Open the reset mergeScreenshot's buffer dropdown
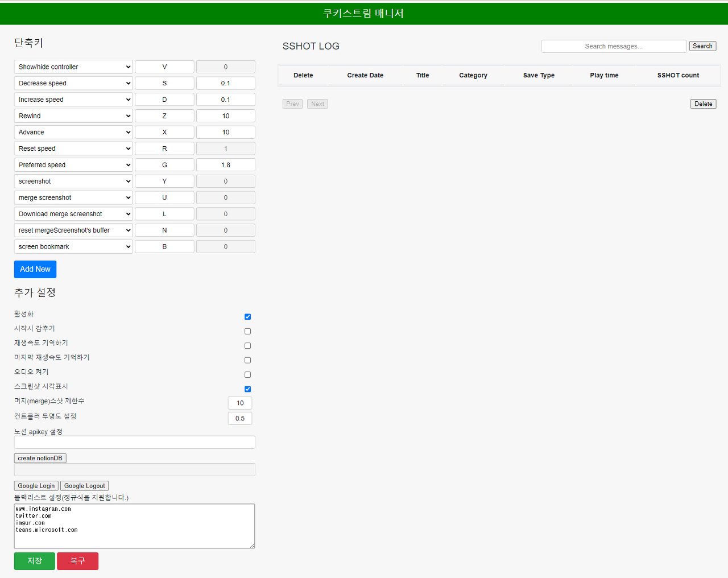The image size is (728, 578). click(x=73, y=230)
